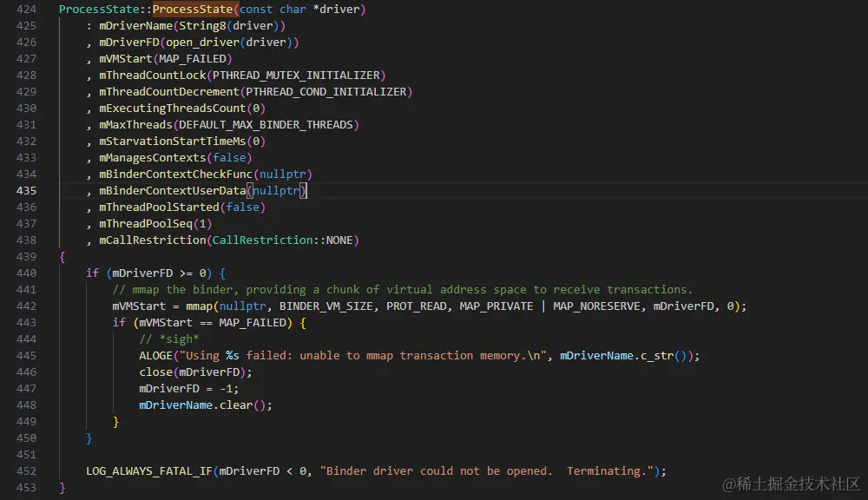Click mThreadPoolStarted(false) on line 436
Image resolution: width=868 pixels, height=500 pixels.
coord(182,207)
